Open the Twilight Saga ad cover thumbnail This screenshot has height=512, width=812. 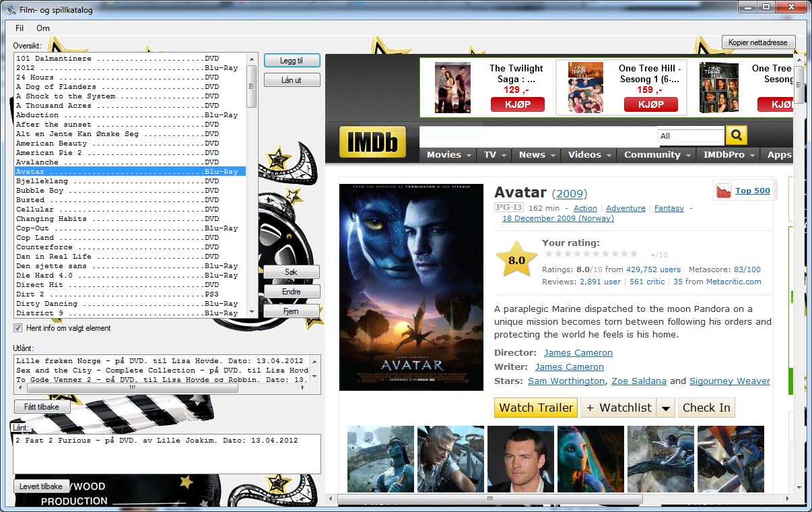(452, 88)
